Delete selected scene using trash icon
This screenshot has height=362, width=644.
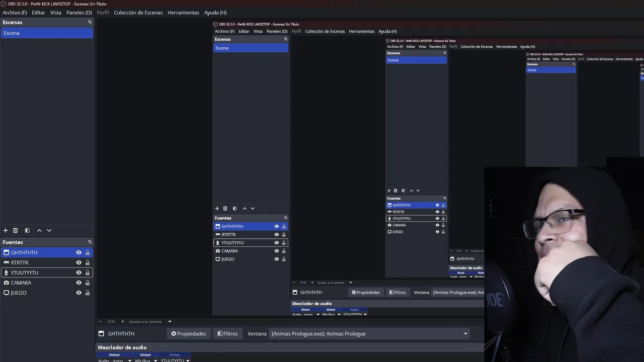tap(16, 230)
